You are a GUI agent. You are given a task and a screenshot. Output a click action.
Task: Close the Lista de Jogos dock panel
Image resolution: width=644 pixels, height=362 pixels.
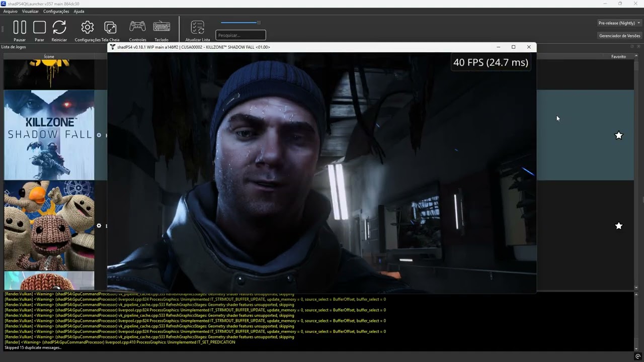[639, 46]
